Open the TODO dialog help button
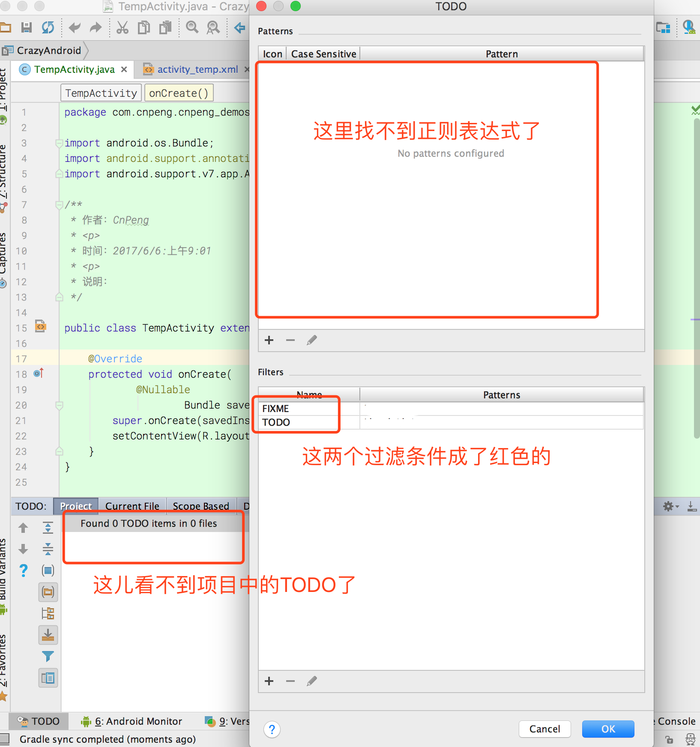 [x=272, y=729]
